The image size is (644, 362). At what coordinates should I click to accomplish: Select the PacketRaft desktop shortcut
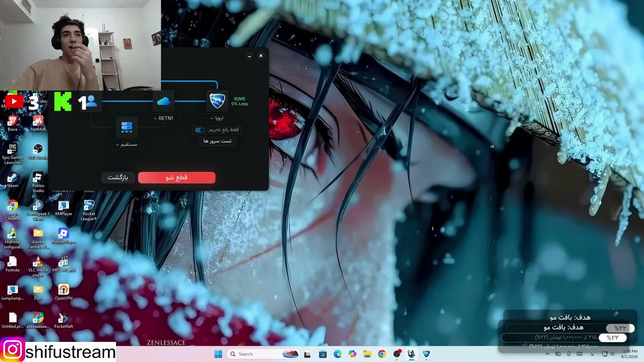(63, 320)
